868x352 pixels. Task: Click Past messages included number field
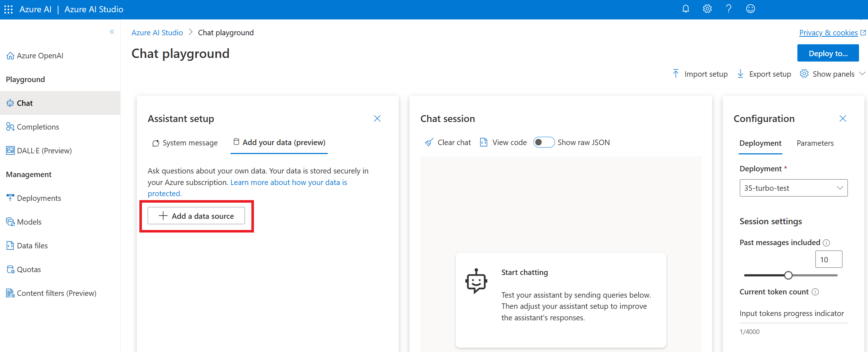point(829,259)
